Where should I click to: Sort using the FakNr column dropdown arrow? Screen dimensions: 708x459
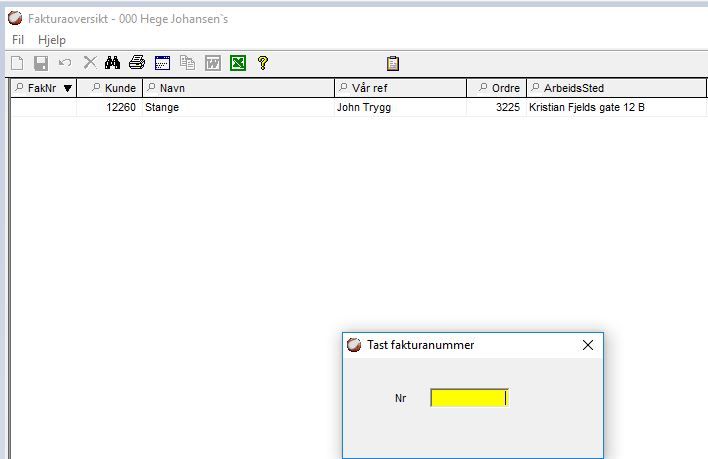click(68, 88)
